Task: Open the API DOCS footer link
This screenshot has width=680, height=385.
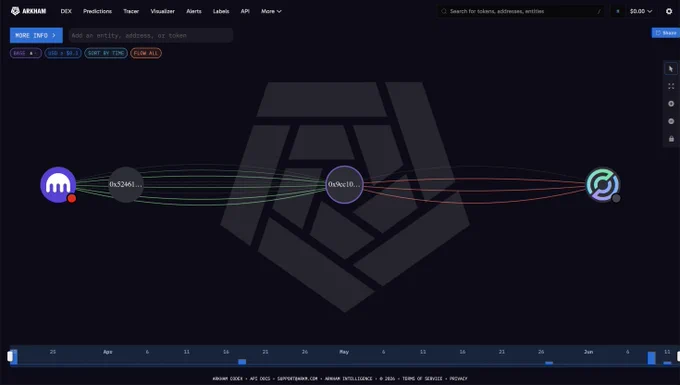Action: click(259, 378)
